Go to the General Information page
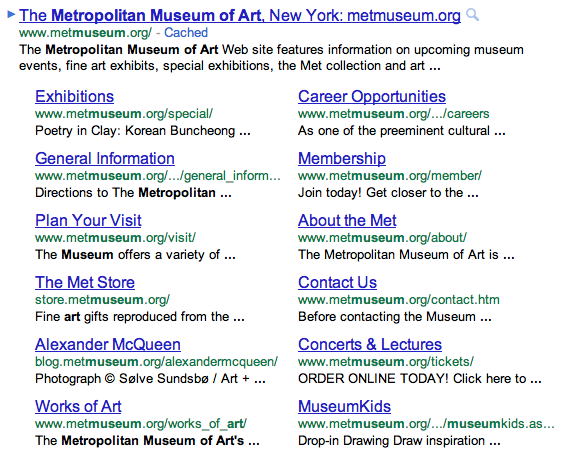The image size is (562, 457). [x=105, y=158]
